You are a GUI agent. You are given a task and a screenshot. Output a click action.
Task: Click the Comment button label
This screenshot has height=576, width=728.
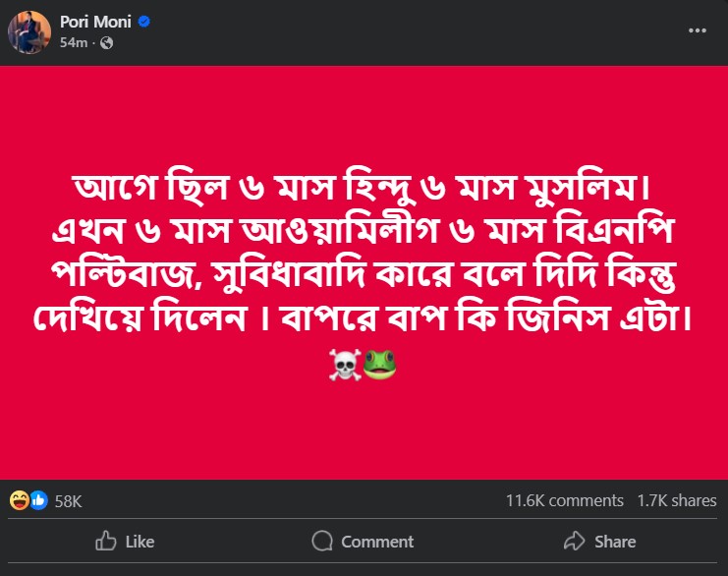pyautogui.click(x=377, y=542)
